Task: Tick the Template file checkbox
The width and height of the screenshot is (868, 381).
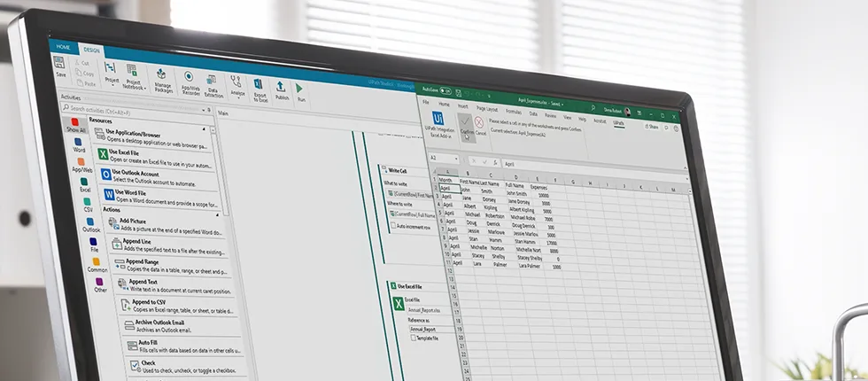Action: tap(414, 337)
